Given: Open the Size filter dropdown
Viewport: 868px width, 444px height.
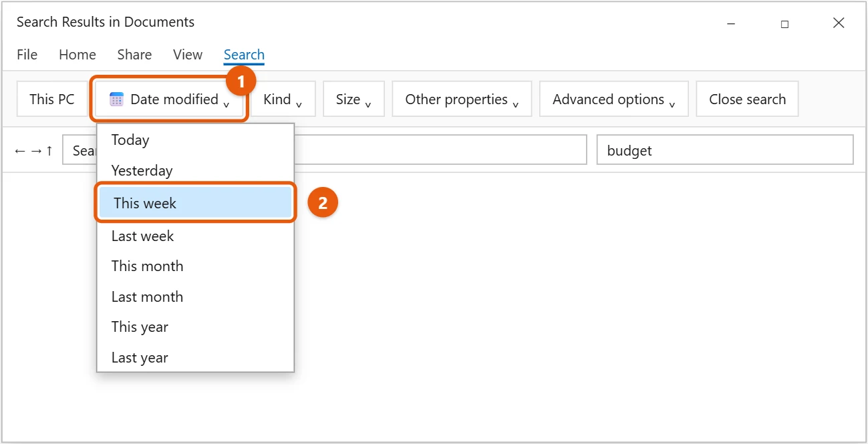Looking at the screenshot, I should 353,99.
